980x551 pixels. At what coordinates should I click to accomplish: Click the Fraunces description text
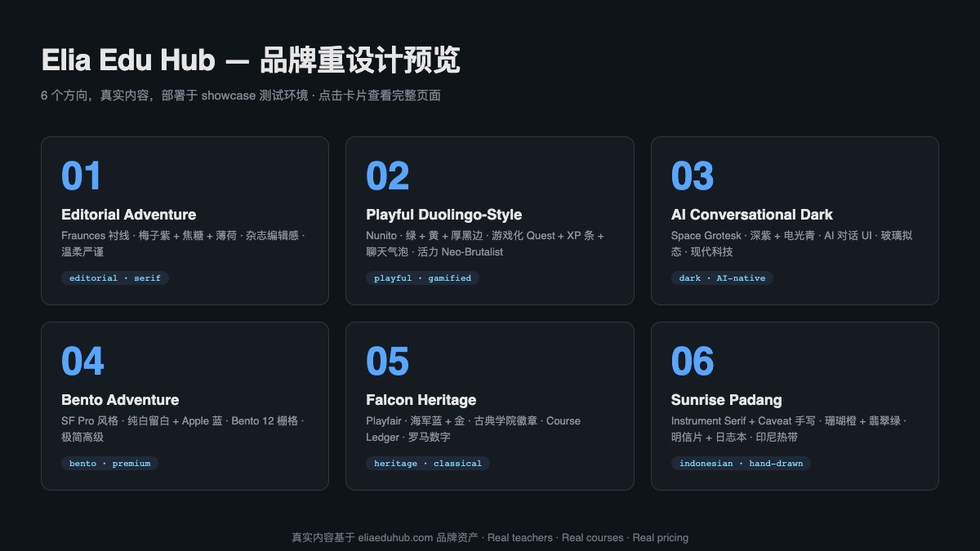tap(184, 243)
